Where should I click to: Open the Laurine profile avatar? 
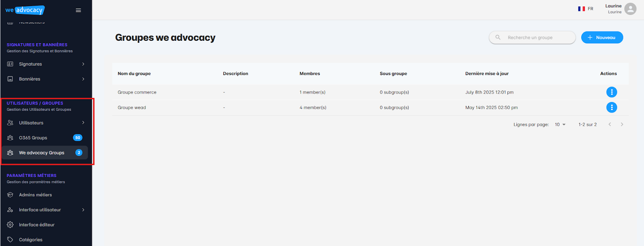pyautogui.click(x=630, y=9)
